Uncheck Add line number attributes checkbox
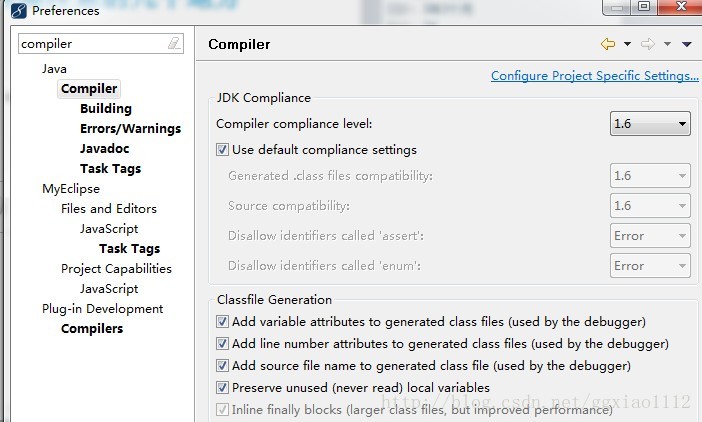The width and height of the screenshot is (702, 422). tap(222, 344)
